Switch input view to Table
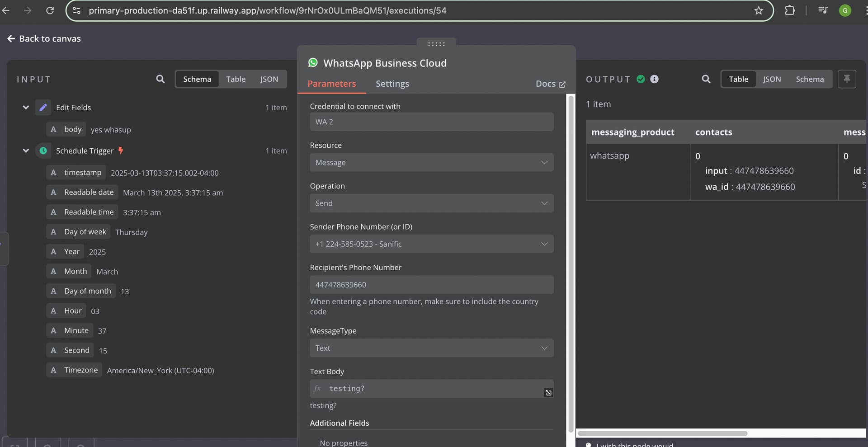Viewport: 868px width, 447px height. [236, 79]
